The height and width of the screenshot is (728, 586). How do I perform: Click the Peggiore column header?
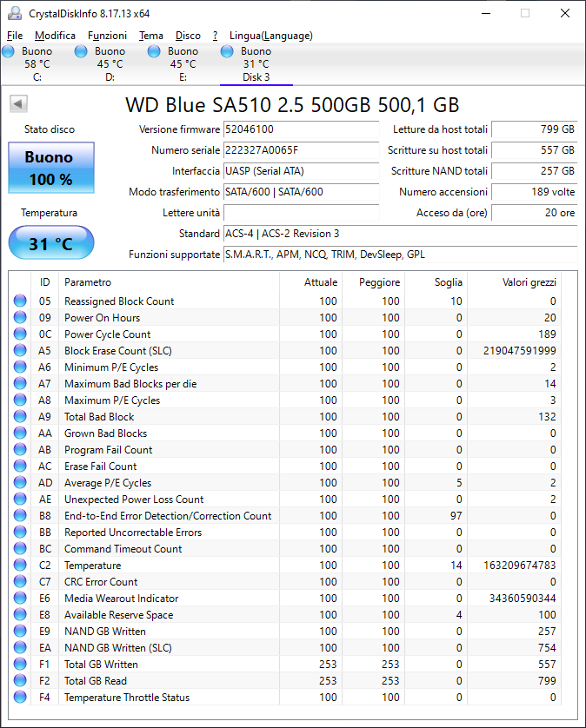point(373,282)
